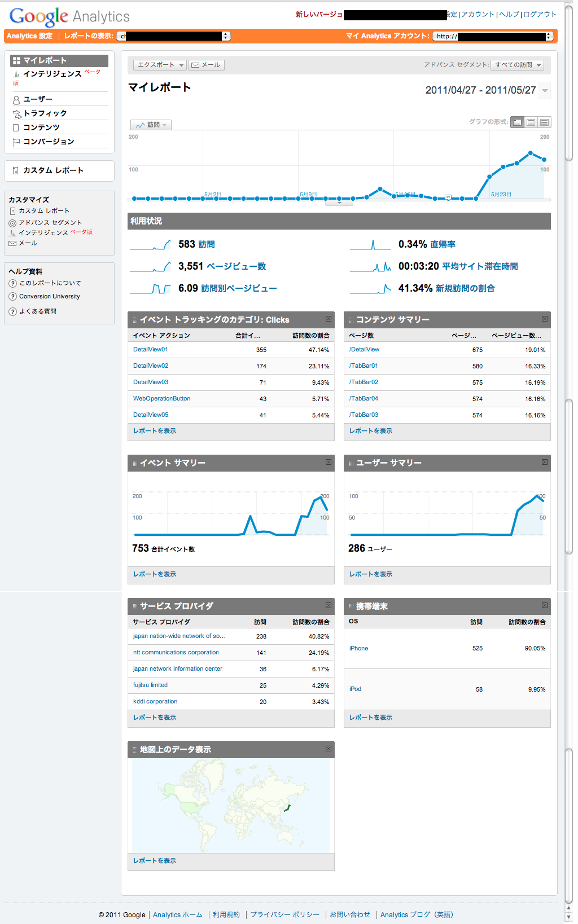
Task: Click the ヘルプ link at top
Action: (x=509, y=14)
